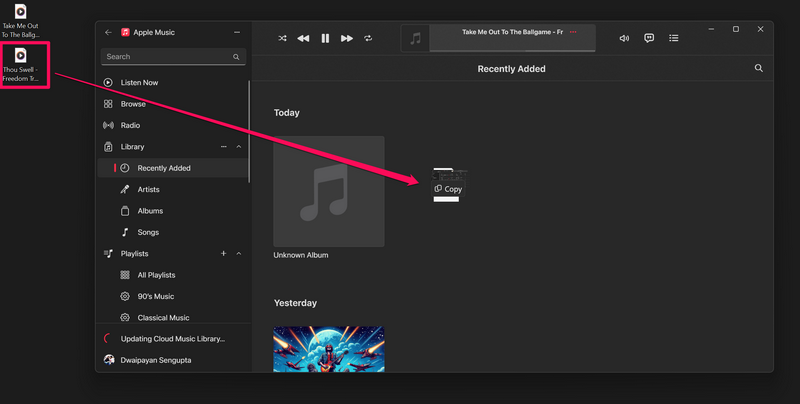This screenshot has height=404, width=800.
Task: Pause the current song
Action: pyautogui.click(x=325, y=38)
